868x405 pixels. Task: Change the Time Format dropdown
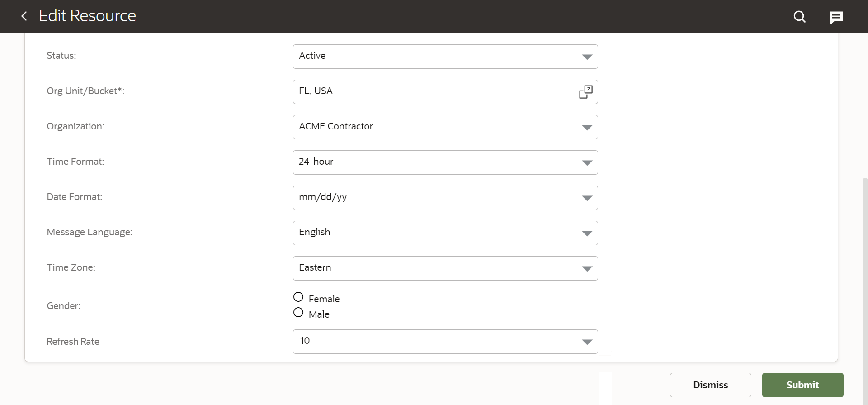pos(445,162)
